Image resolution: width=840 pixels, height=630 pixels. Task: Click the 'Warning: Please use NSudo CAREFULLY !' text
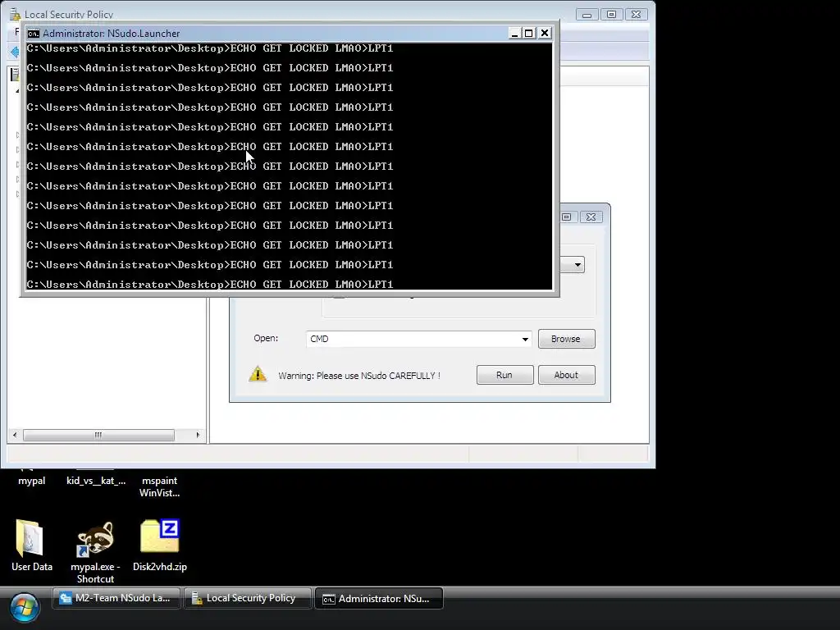coord(359,376)
